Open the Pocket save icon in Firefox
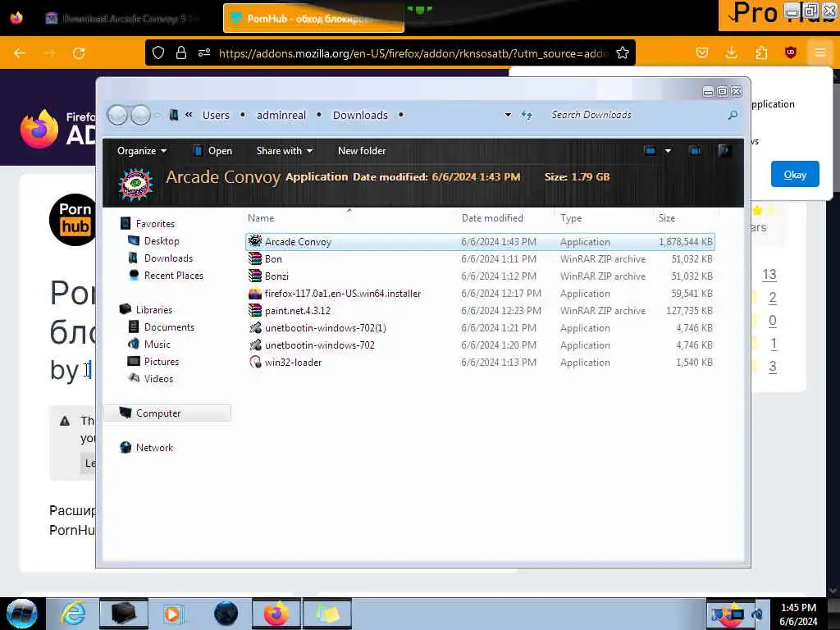This screenshot has height=630, width=840. click(x=702, y=52)
